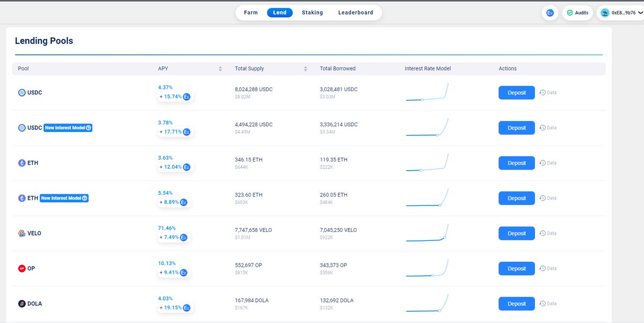Sort pools by APY column arrows
This screenshot has height=323, width=644.
(220, 69)
